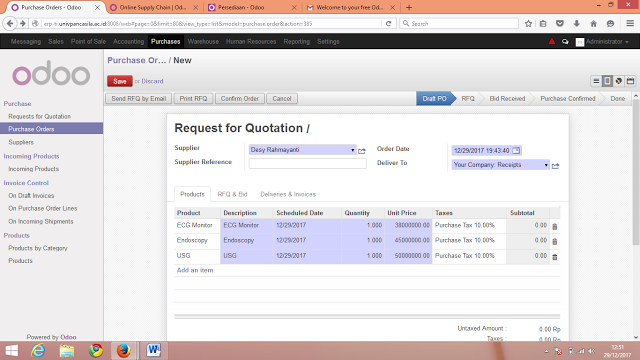Open supplier record via external link icon
The height and width of the screenshot is (360, 640).
tap(362, 151)
